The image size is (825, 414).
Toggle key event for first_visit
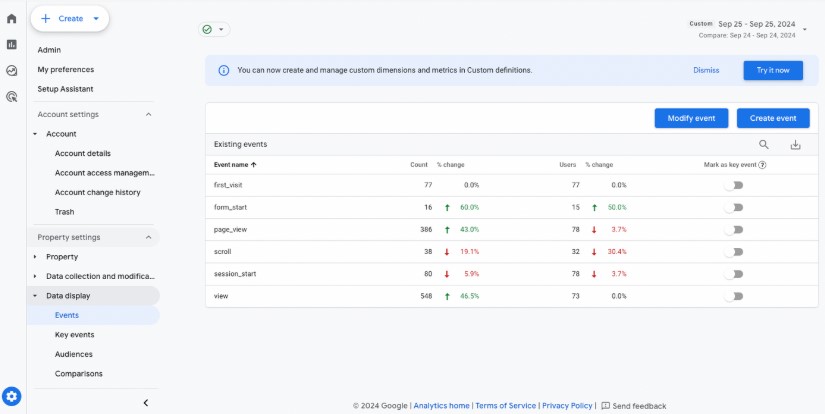point(733,185)
